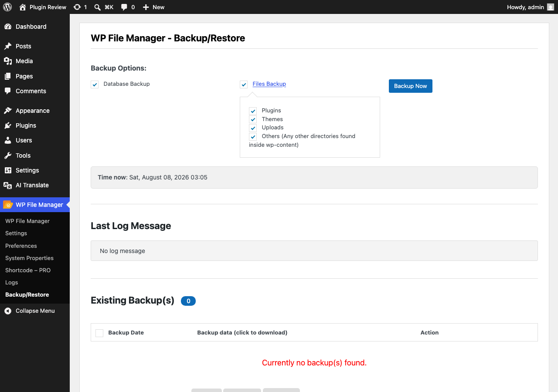
Task: Click the Action column header
Action: tap(429, 332)
